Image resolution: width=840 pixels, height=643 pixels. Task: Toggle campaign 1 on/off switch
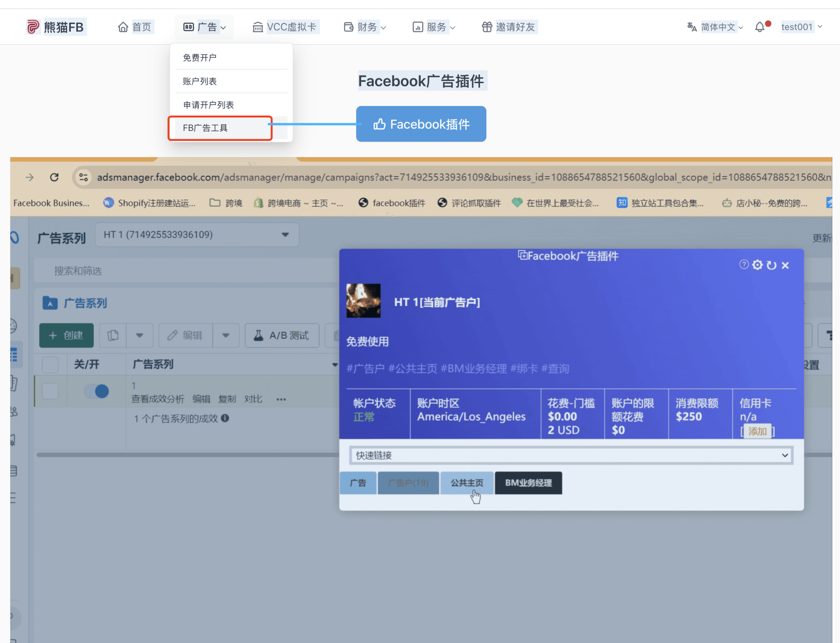[97, 391]
